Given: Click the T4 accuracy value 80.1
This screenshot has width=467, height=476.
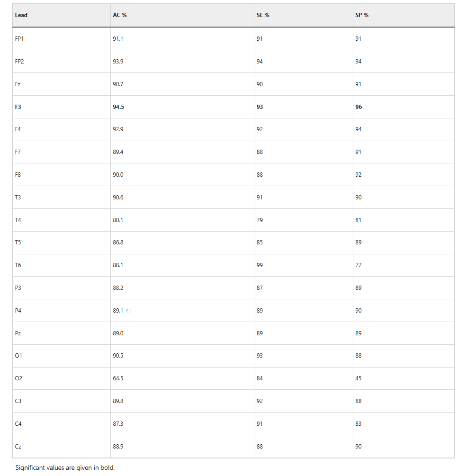Looking at the screenshot, I should pos(118,220).
